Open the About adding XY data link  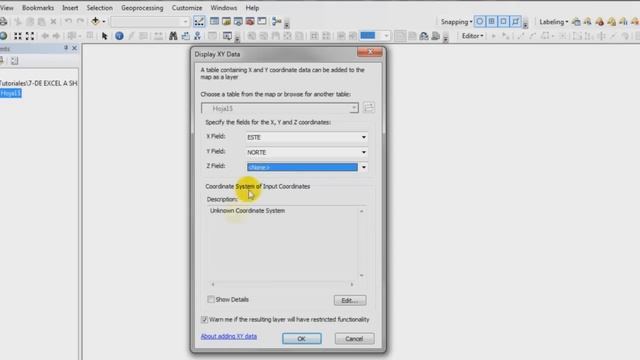(229, 336)
